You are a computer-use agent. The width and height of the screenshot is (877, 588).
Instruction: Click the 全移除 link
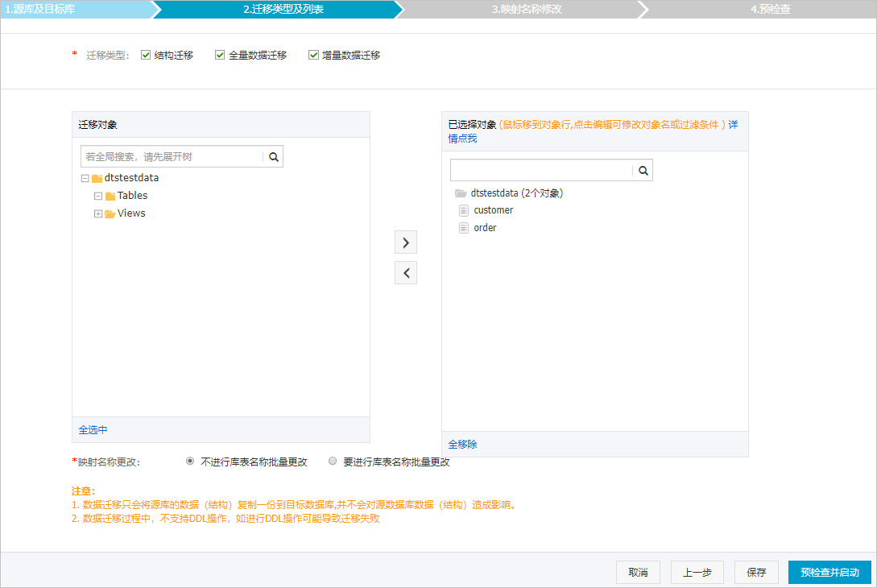(462, 445)
